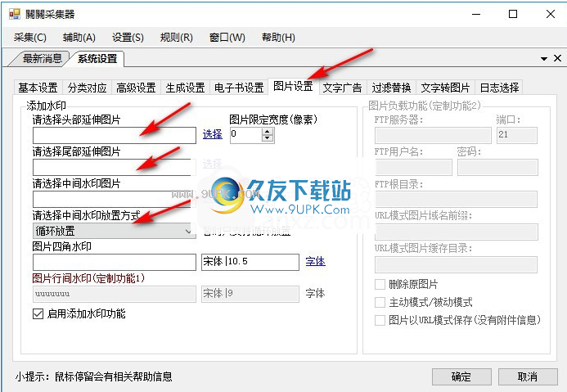Click the 确定 button
567x392 pixels.
(x=461, y=376)
